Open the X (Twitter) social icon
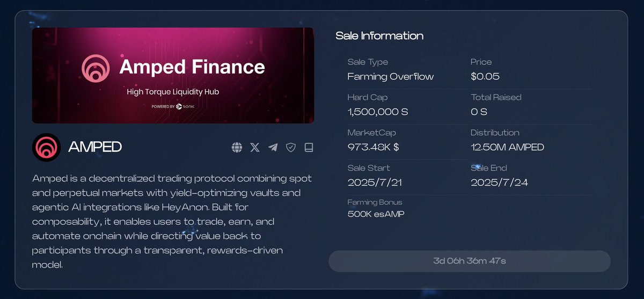This screenshot has width=644, height=299. 255,147
